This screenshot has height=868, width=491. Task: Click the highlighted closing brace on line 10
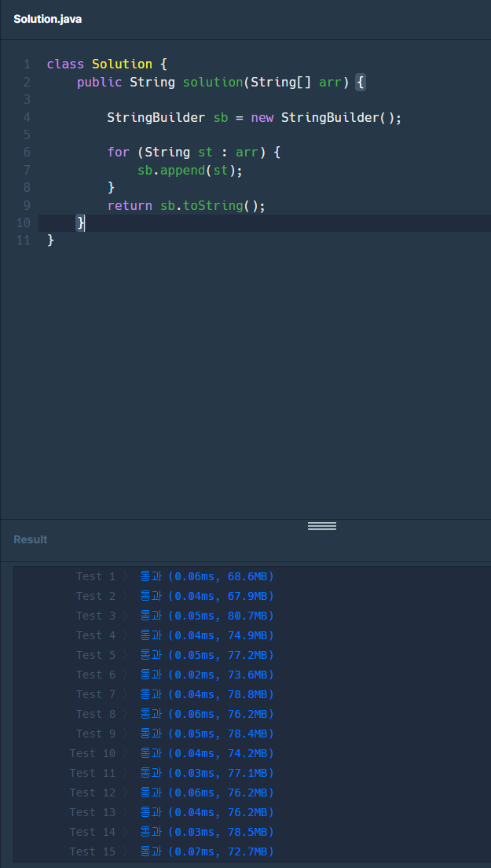point(81,223)
